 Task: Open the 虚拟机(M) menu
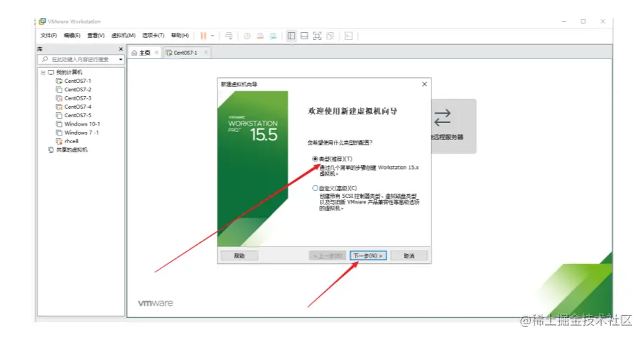(123, 35)
